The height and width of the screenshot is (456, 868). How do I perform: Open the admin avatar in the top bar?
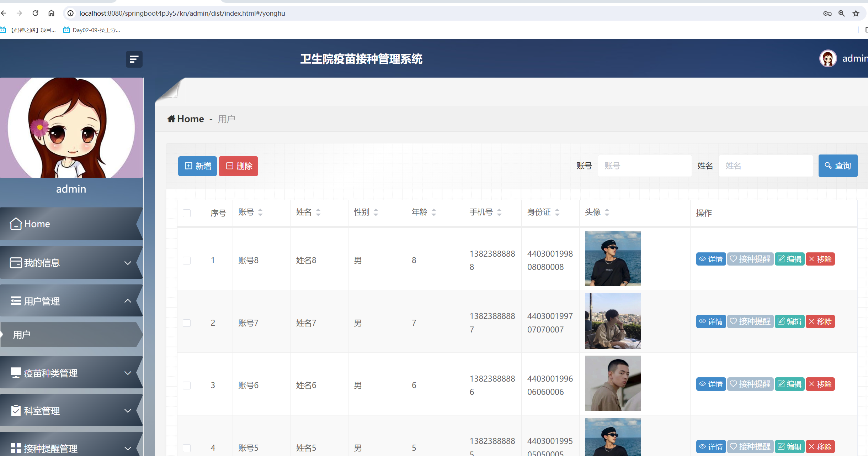click(x=827, y=58)
